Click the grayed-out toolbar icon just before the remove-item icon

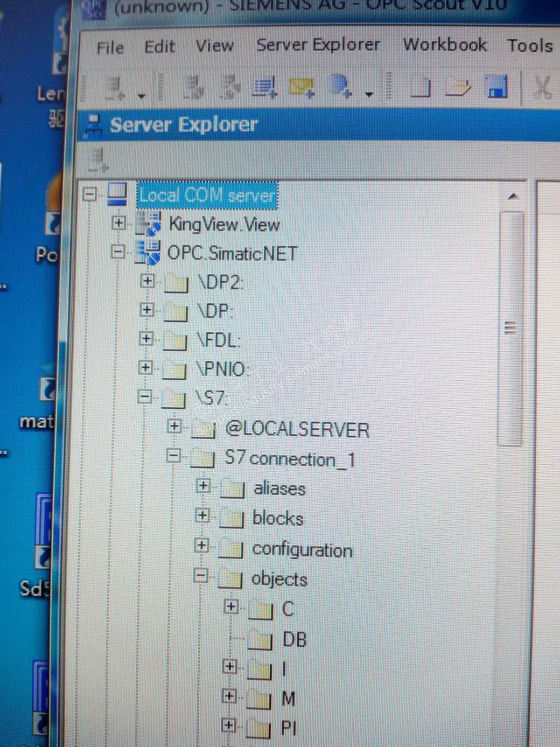(x=194, y=88)
